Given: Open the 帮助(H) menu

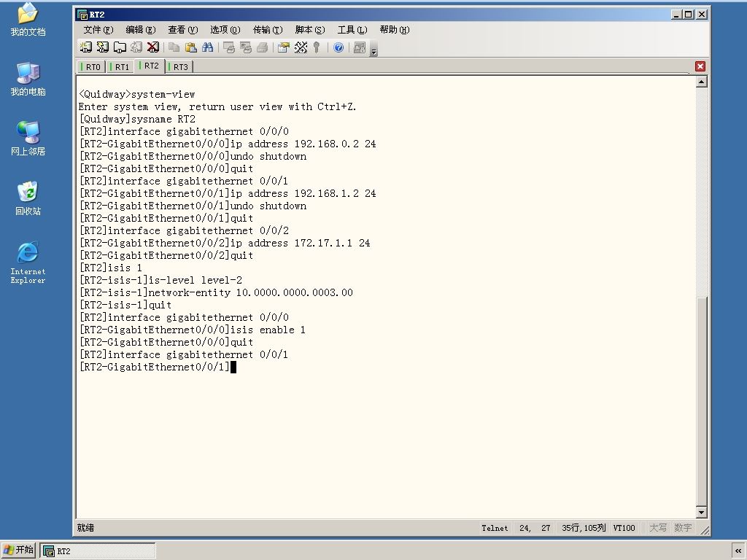Looking at the screenshot, I should 395,29.
